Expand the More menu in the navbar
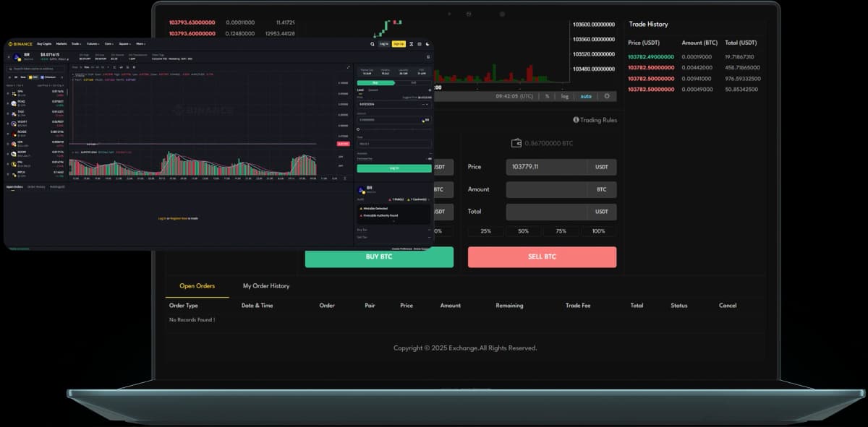868x427 pixels. pos(140,44)
